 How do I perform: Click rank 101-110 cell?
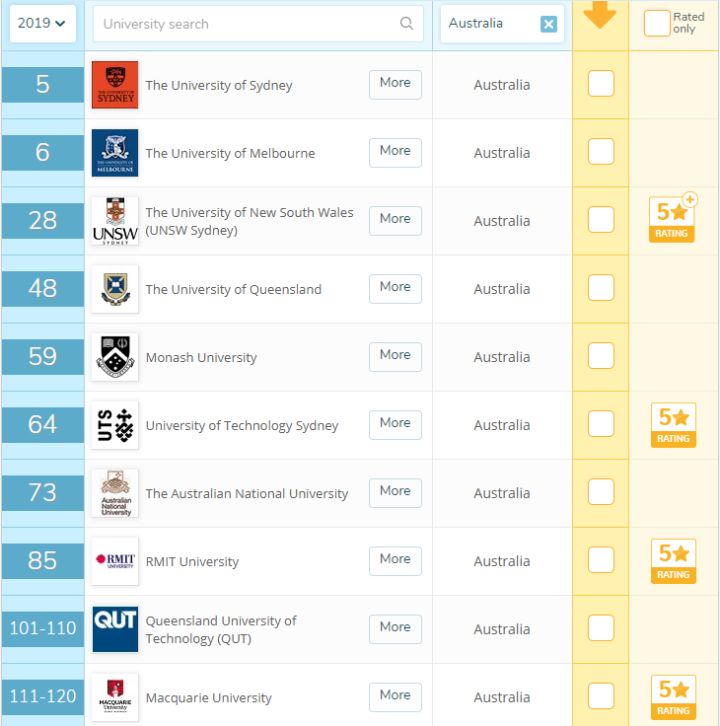pos(43,629)
